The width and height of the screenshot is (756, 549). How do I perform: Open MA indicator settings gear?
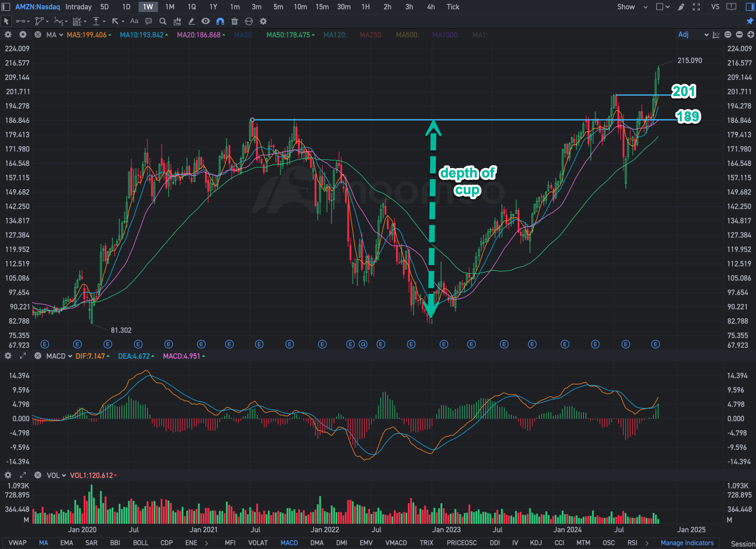(x=8, y=34)
